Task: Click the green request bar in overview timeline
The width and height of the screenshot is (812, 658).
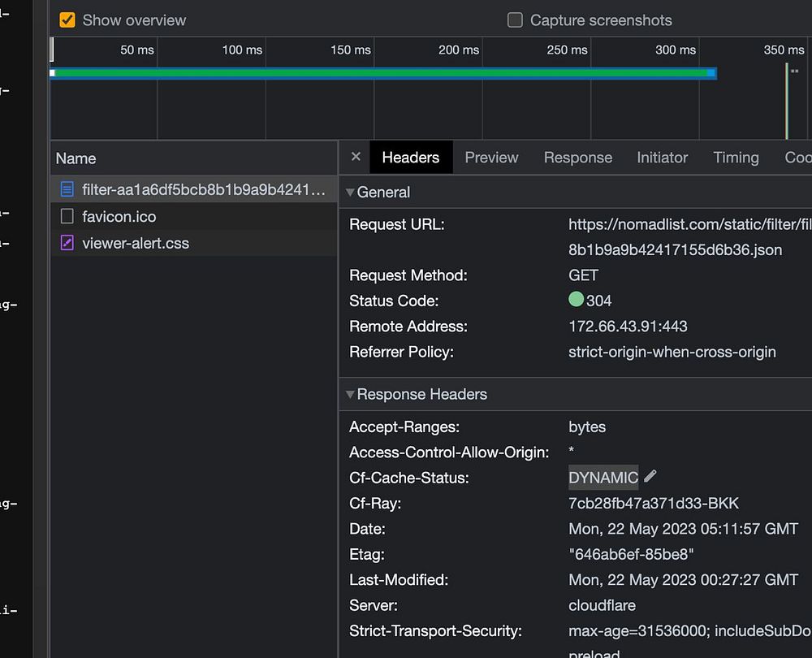Action: point(382,73)
